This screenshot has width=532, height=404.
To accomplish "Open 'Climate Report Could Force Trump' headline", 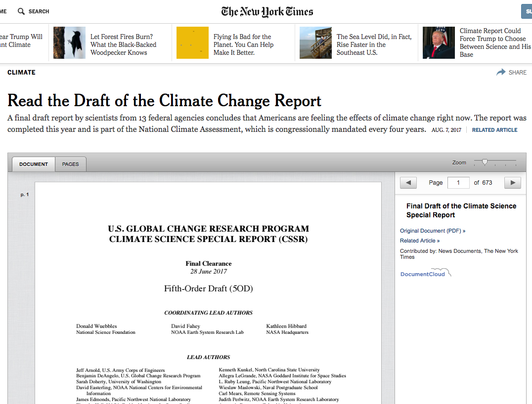I will pos(495,42).
